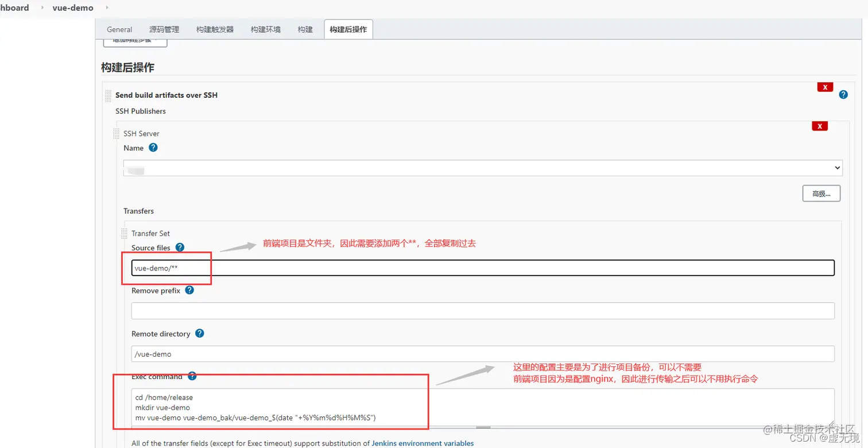
Task: Click the 构建后操作 section heading
Action: [127, 67]
